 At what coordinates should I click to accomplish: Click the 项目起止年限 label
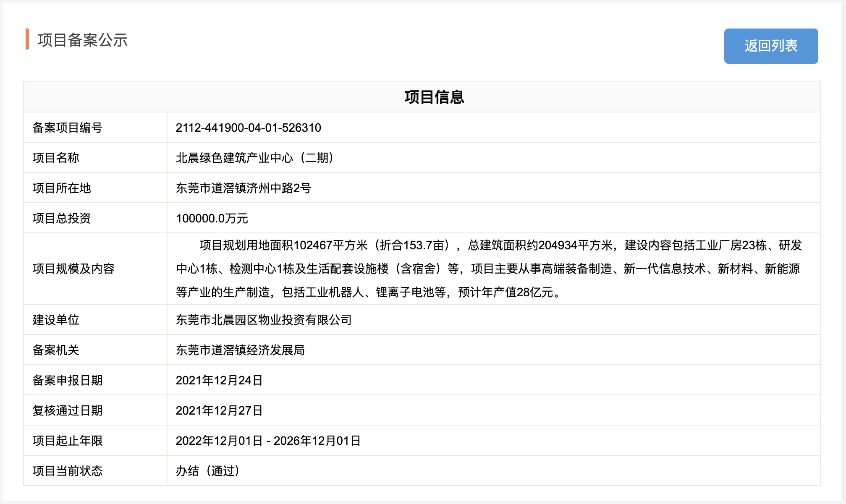(x=68, y=441)
